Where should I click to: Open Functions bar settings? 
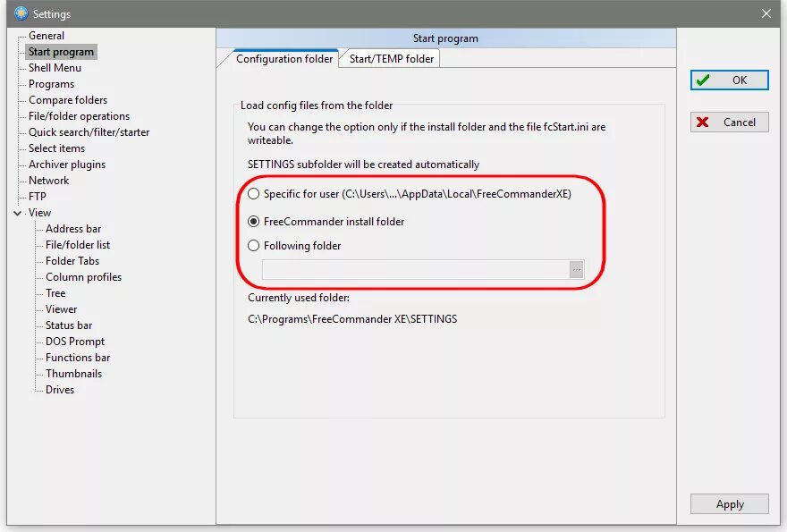(x=78, y=357)
